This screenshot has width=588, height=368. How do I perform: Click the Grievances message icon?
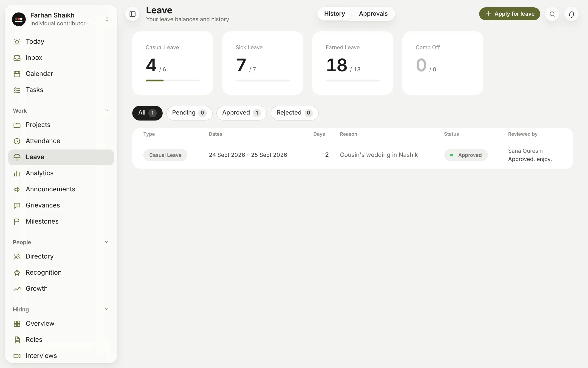pyautogui.click(x=17, y=206)
